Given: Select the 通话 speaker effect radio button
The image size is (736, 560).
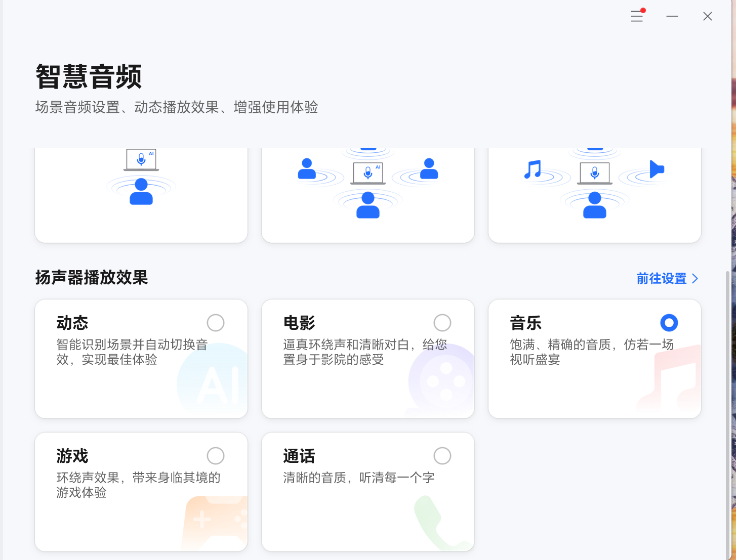Looking at the screenshot, I should pos(442,456).
